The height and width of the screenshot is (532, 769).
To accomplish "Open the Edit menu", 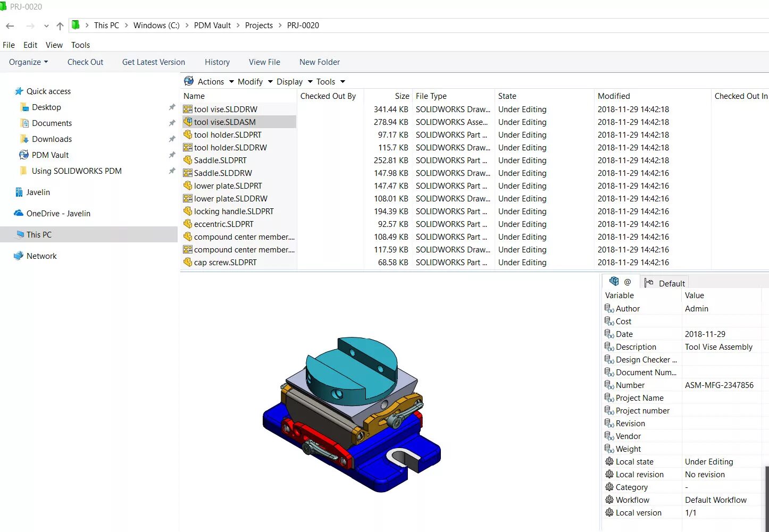I will (x=30, y=45).
